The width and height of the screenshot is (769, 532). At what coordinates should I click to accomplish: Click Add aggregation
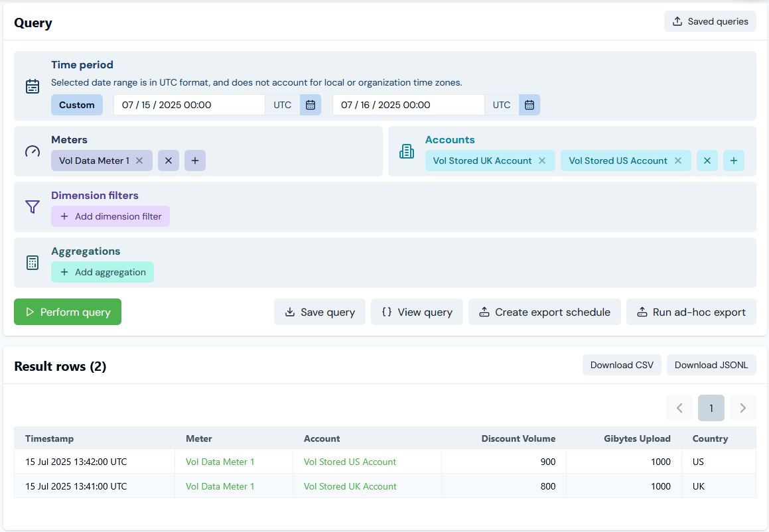(103, 272)
